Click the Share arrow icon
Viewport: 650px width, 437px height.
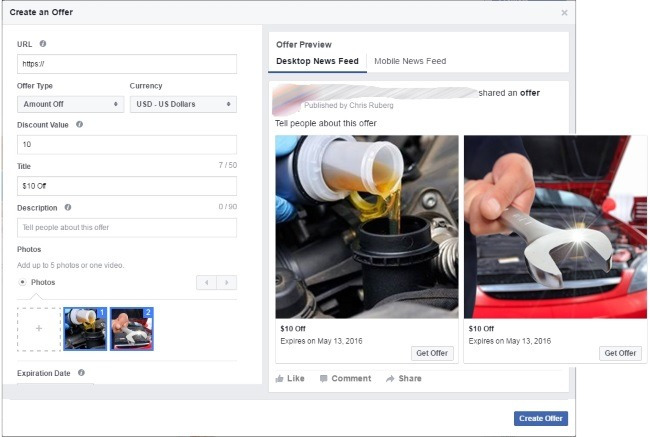coord(390,378)
